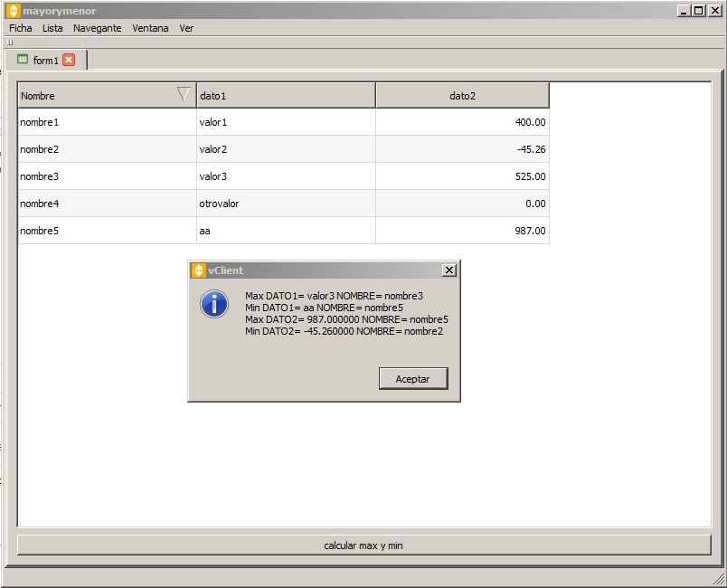Viewport: 727px width, 588px height.
Task: Click the aa cell in dato1
Action: pos(286,231)
